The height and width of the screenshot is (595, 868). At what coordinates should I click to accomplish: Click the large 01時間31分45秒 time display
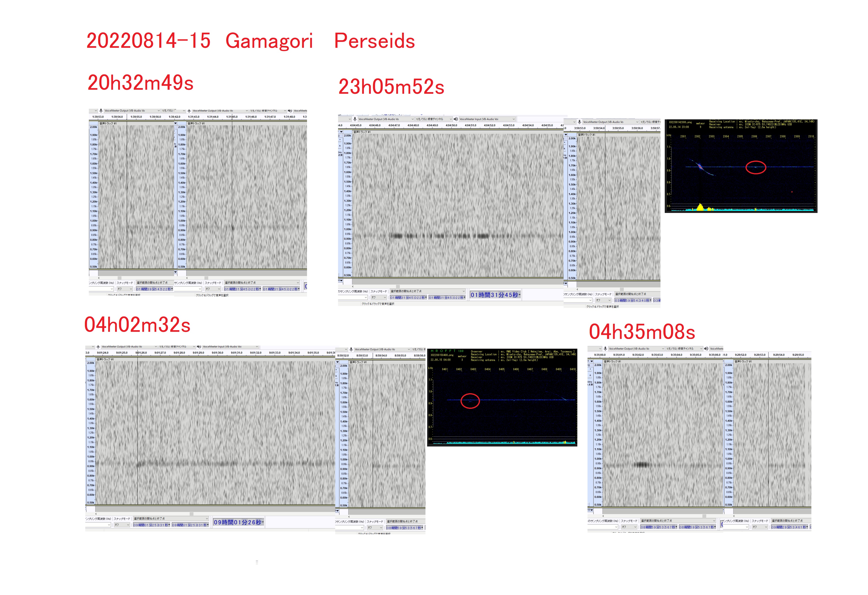point(495,295)
